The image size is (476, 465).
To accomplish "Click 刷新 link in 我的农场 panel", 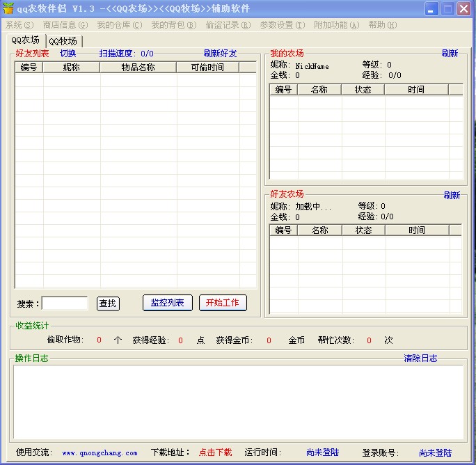I will point(450,54).
